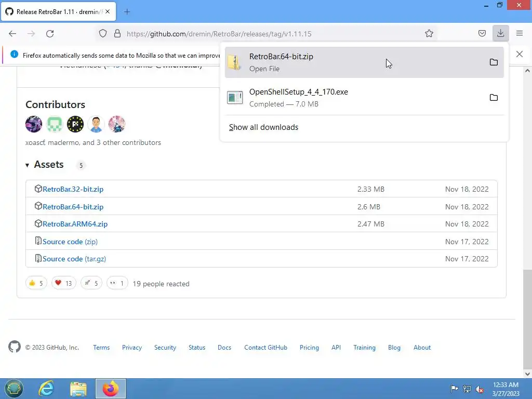The image size is (532, 399).
Task: Dismiss the Firefox data notification bar
Action: pos(519,54)
